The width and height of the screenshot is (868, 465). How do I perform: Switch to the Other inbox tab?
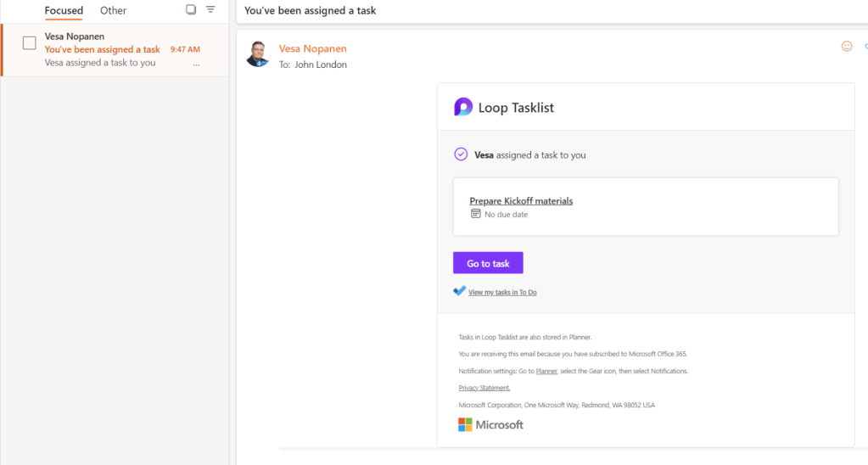[x=113, y=11]
